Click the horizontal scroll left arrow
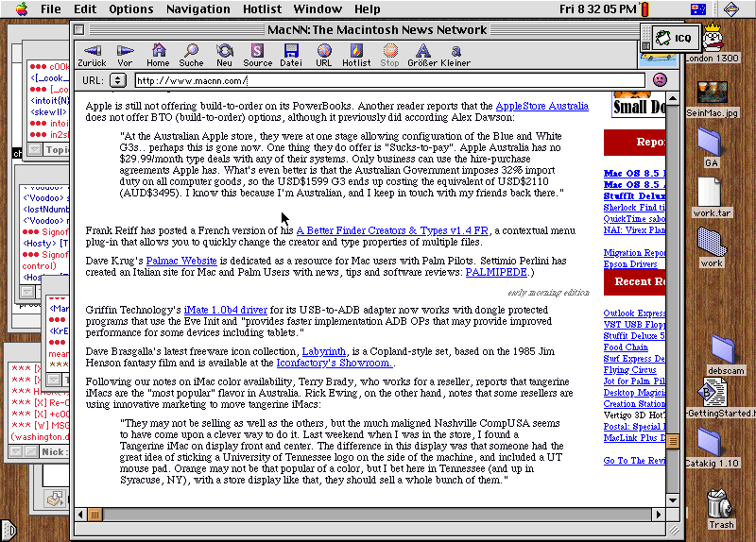This screenshot has width=756, height=542. (80, 515)
